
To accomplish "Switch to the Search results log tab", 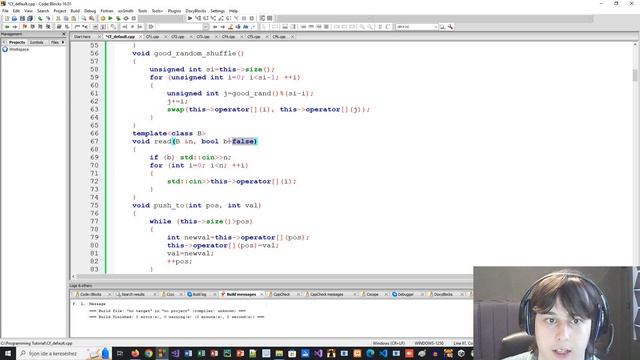I will [x=133, y=294].
